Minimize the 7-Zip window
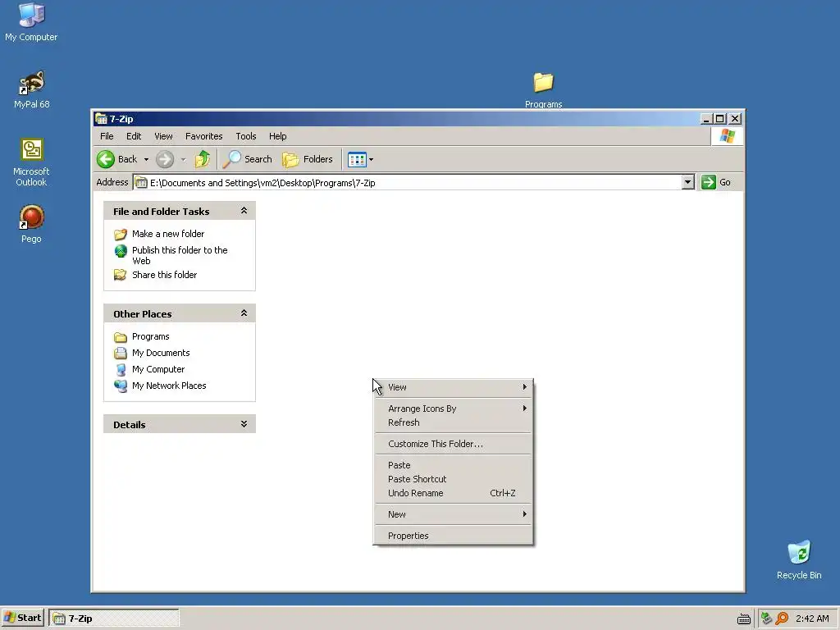The width and height of the screenshot is (840, 630). pyautogui.click(x=707, y=119)
